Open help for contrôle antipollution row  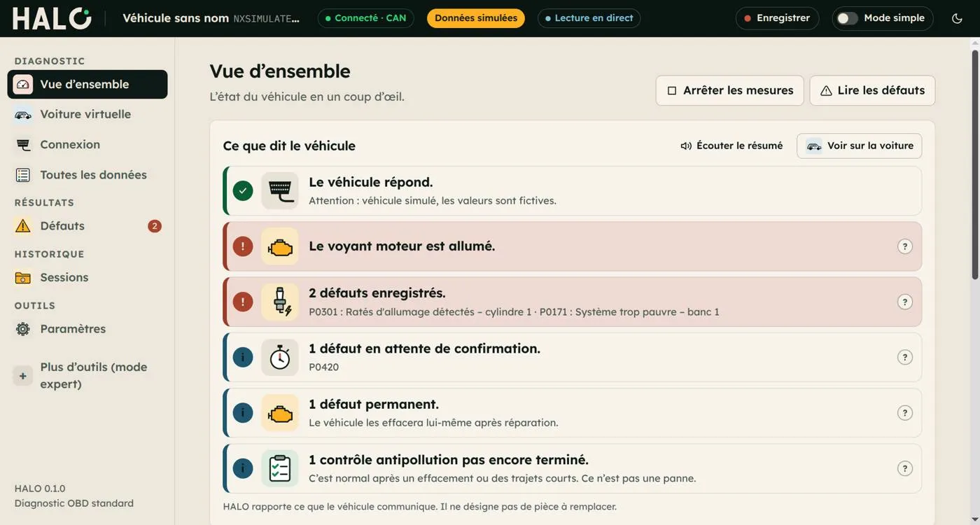[905, 468]
